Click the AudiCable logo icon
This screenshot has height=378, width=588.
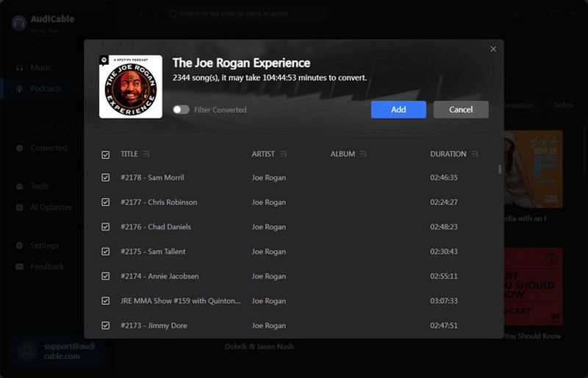click(x=18, y=22)
